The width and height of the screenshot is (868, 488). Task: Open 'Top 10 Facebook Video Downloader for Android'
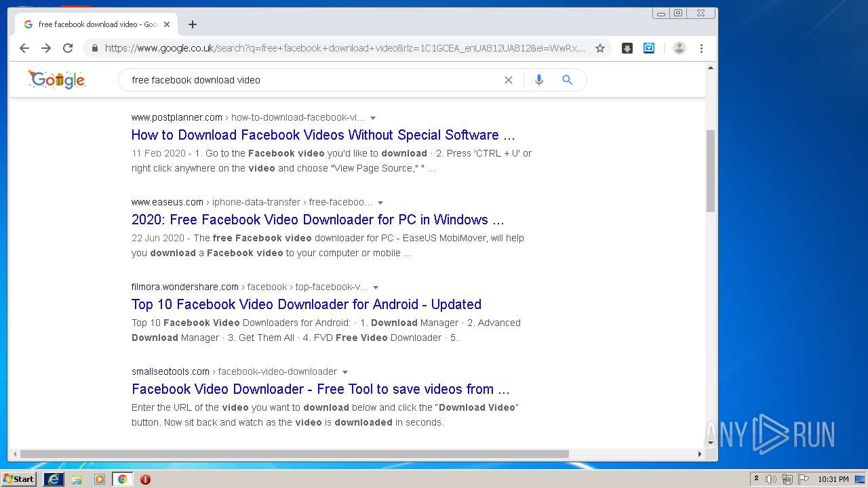pos(307,304)
